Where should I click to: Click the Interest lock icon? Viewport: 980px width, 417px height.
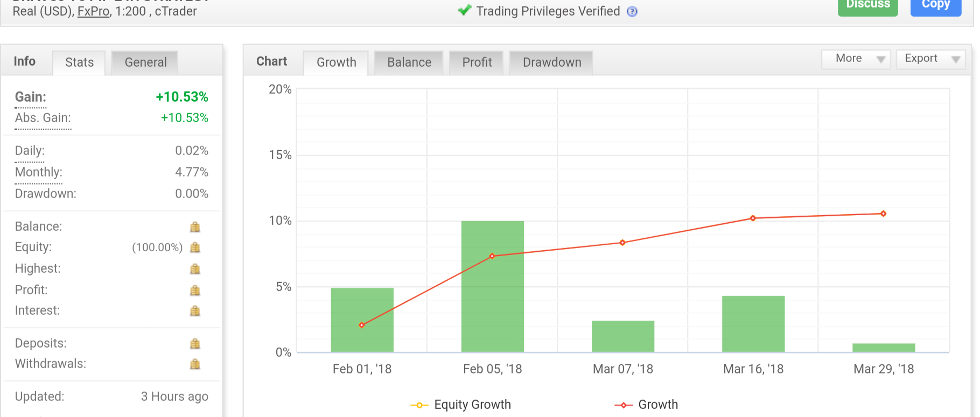[195, 311]
